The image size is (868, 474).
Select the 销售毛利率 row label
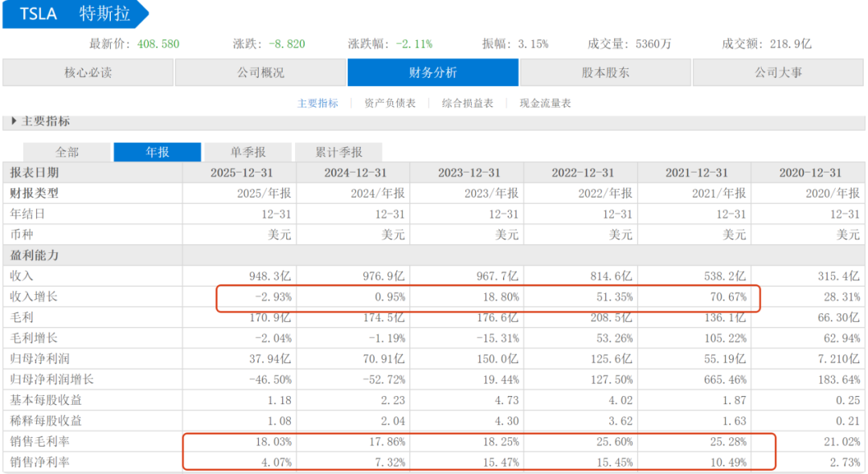[x=39, y=442]
